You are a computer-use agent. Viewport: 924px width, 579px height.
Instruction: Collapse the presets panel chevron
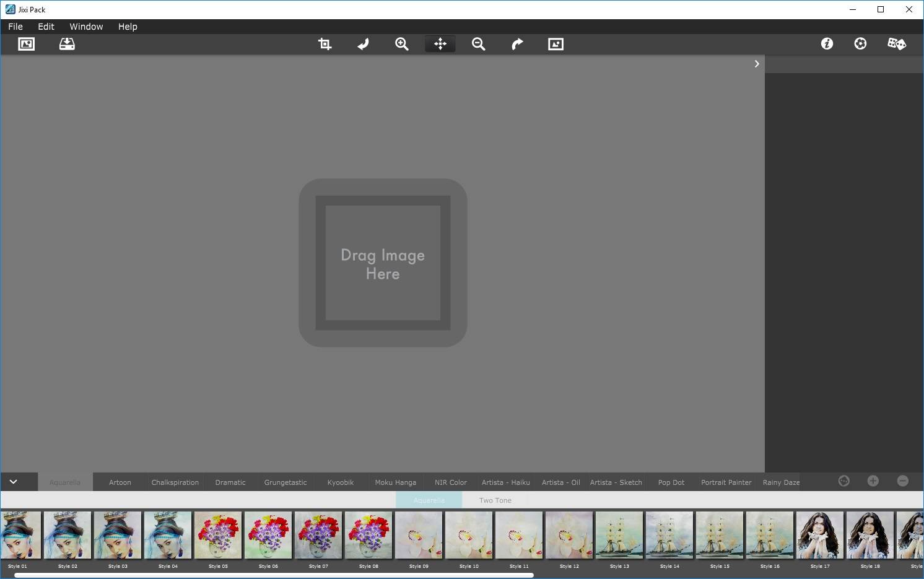pyautogui.click(x=13, y=482)
